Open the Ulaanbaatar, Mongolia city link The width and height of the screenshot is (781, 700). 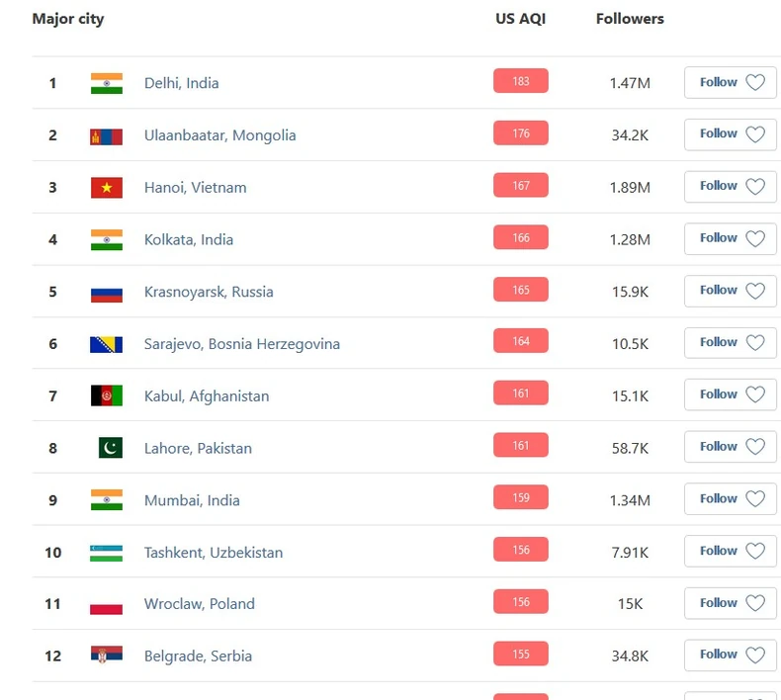click(219, 135)
